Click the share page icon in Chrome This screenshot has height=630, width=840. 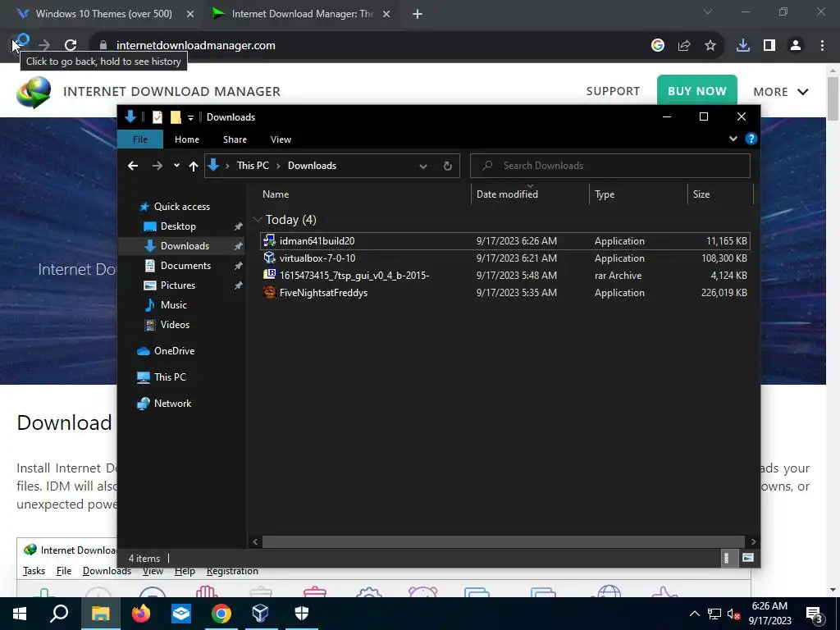[684, 46]
